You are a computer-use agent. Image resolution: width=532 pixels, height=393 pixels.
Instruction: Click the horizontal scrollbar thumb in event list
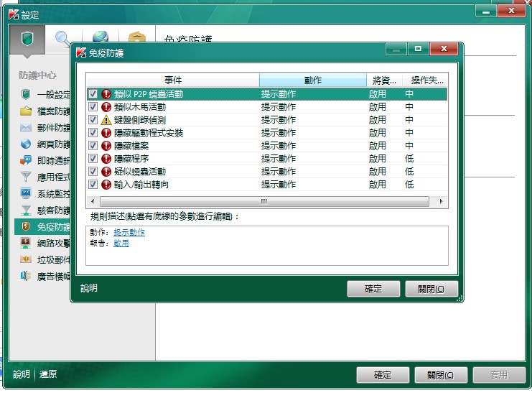point(264,201)
